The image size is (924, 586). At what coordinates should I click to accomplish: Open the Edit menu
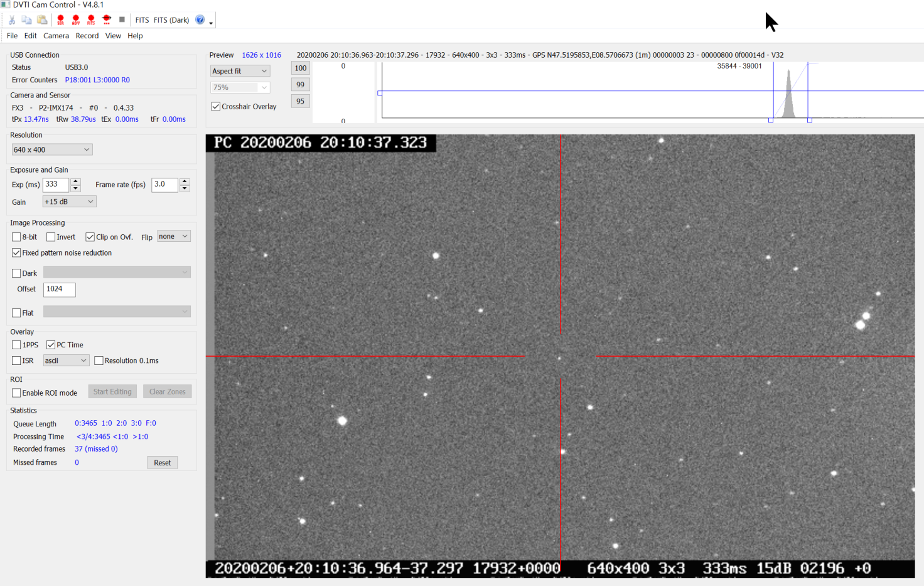pyautogui.click(x=30, y=36)
